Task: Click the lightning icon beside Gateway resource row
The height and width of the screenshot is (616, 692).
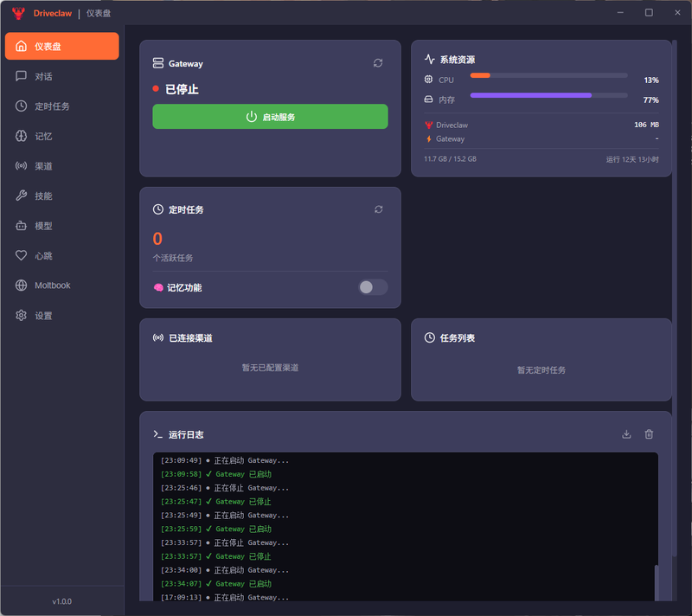Action: [428, 139]
